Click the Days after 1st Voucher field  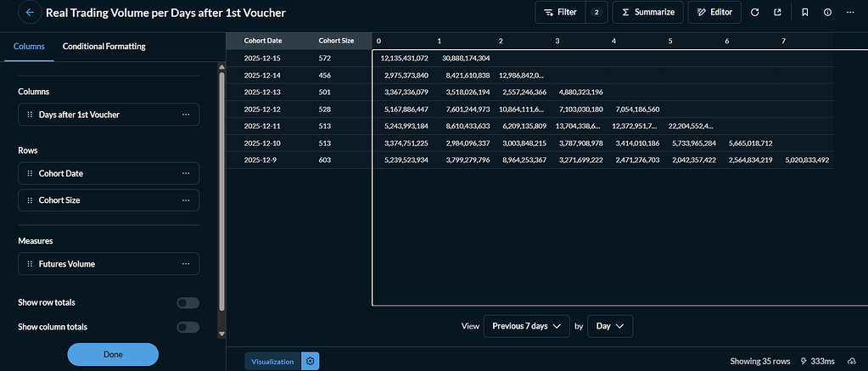(109, 115)
